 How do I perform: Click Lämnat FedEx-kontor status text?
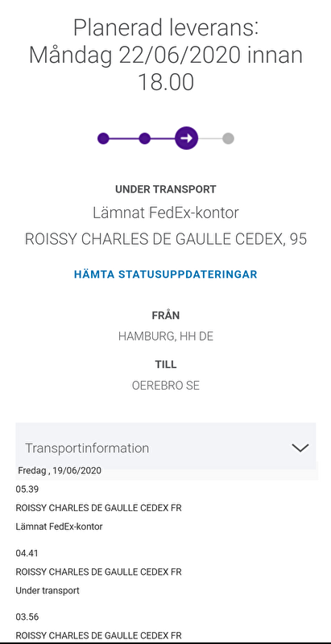(x=166, y=213)
